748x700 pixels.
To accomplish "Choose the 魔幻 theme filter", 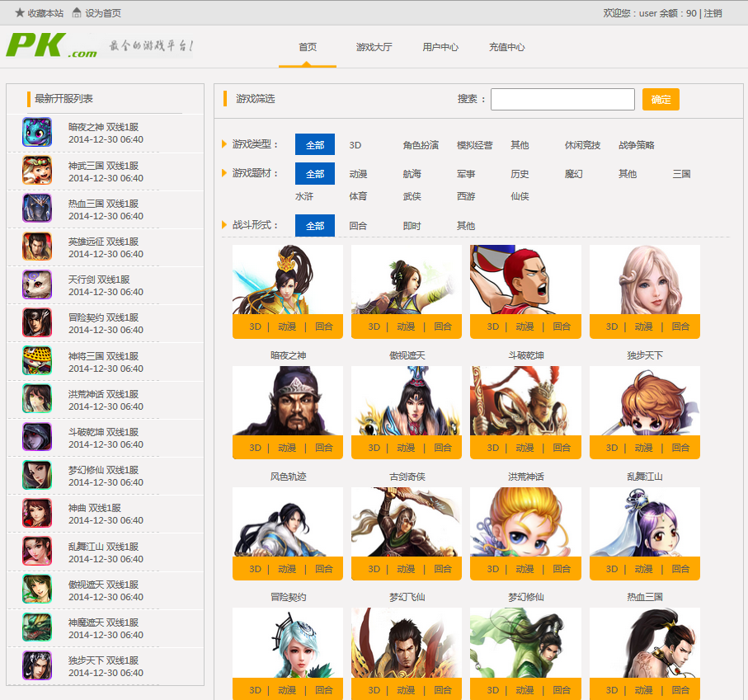I will pyautogui.click(x=574, y=174).
